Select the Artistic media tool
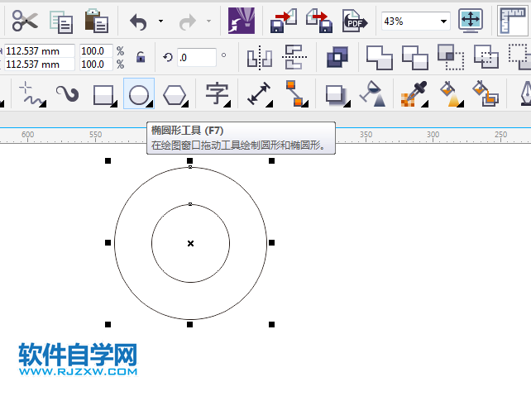Image resolution: width=531 pixels, height=420 pixels. point(68,93)
